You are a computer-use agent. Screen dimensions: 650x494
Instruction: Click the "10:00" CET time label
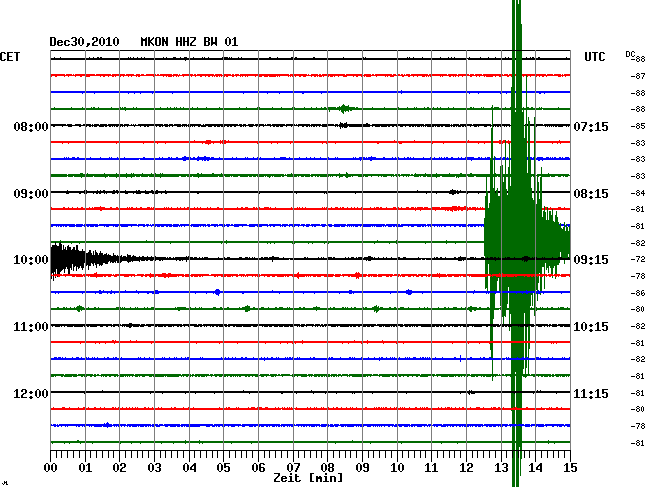tap(31, 260)
